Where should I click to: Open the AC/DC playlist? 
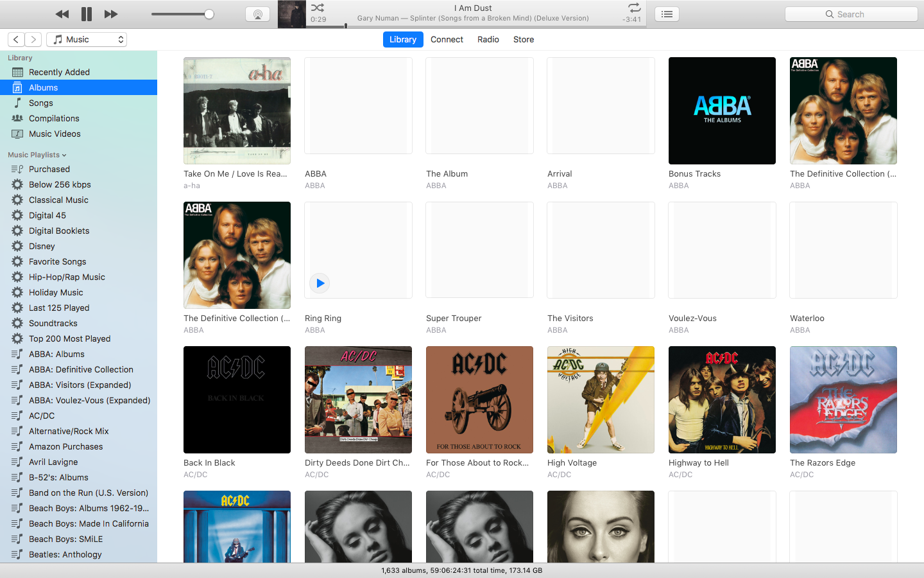point(78,416)
